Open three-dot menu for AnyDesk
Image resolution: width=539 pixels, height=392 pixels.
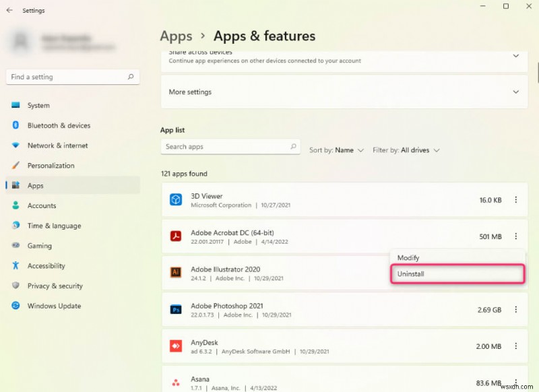click(x=515, y=346)
